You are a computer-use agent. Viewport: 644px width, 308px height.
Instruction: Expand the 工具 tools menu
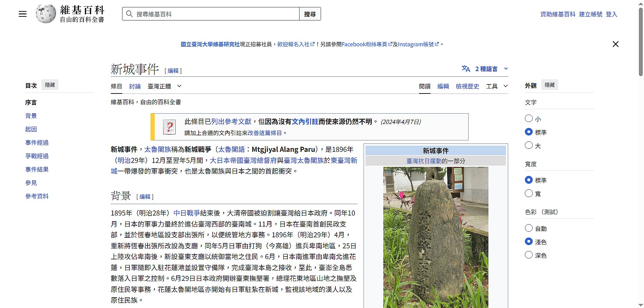[496, 86]
